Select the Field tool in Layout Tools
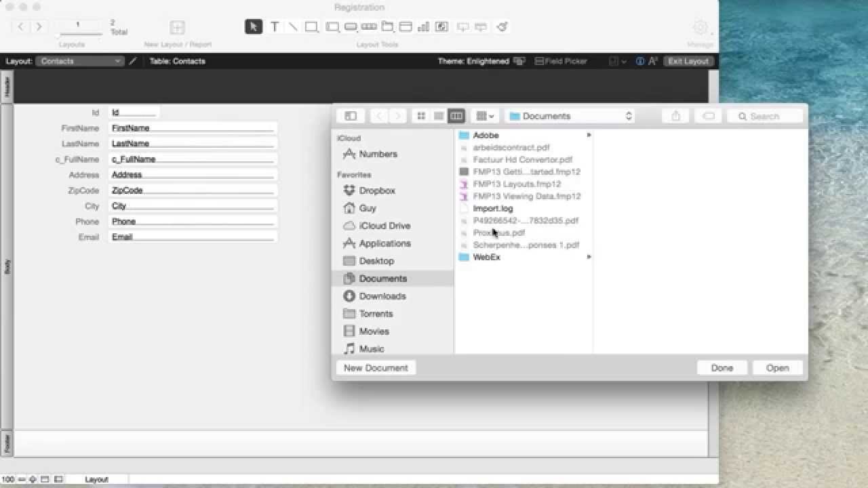This screenshot has height=488, width=868. (463, 27)
